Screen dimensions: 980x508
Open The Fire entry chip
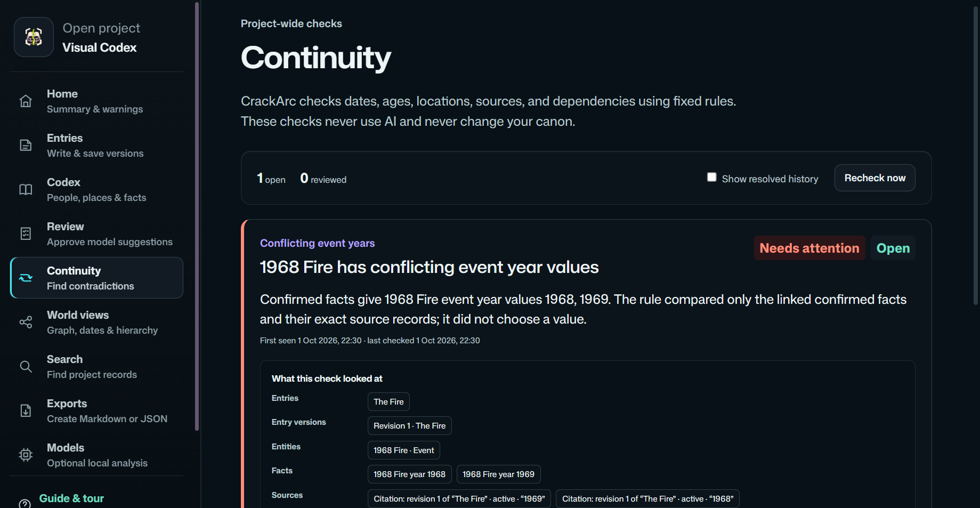coord(388,402)
